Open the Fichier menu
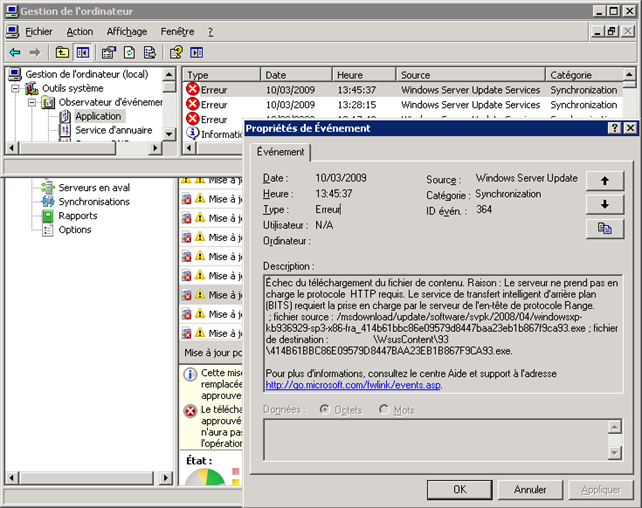642x508 pixels. (x=39, y=32)
